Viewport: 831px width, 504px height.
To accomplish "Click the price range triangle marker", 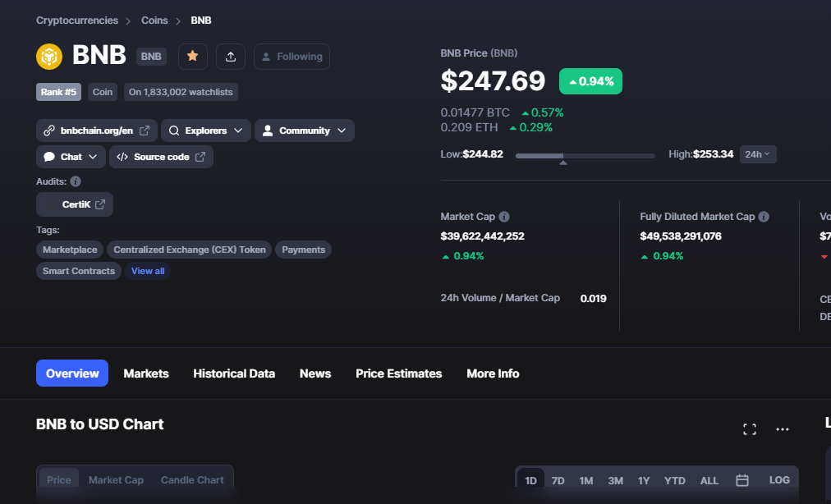I will point(563,163).
